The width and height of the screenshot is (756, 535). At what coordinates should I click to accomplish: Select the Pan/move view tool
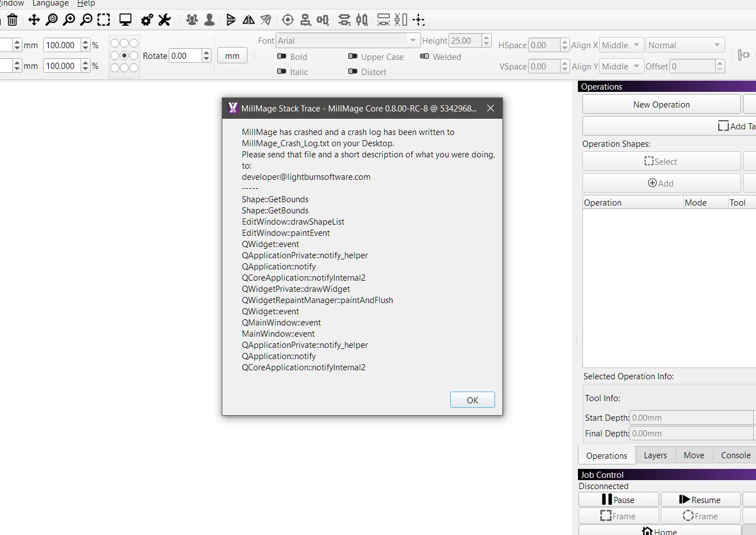point(34,20)
